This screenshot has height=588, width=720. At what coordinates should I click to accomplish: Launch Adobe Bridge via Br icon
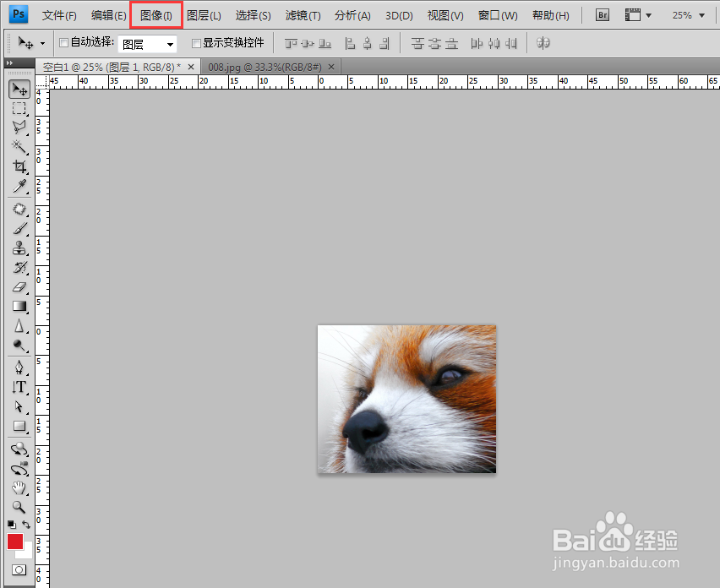(603, 15)
